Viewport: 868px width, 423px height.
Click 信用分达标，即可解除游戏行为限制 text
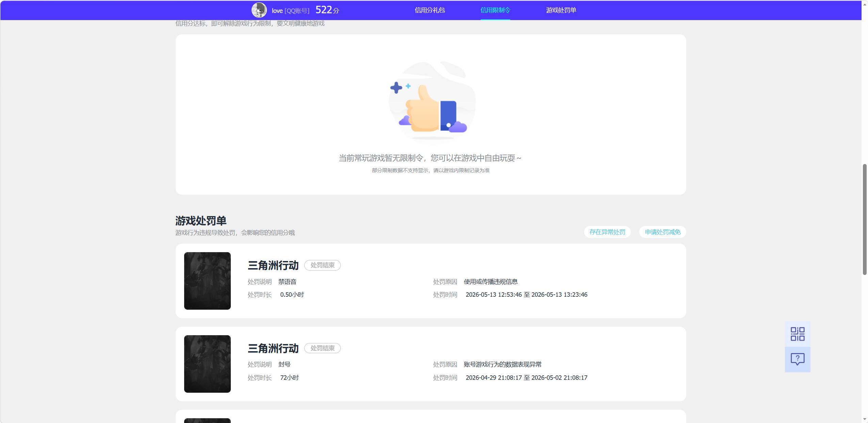click(250, 23)
